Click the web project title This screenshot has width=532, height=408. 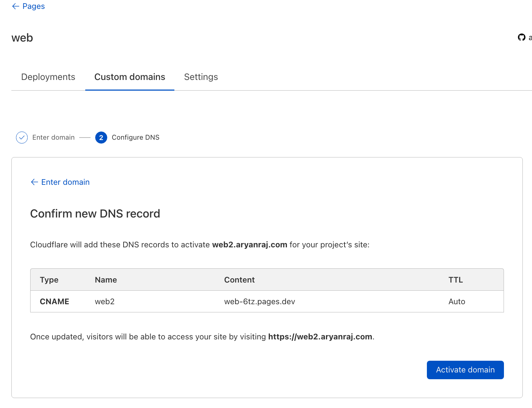coord(22,38)
